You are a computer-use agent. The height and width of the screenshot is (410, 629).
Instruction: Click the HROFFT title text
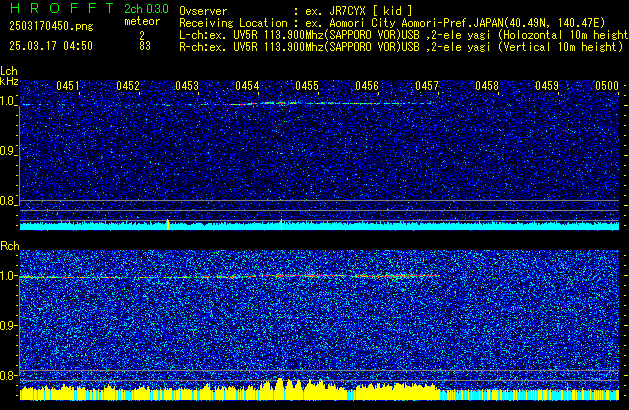tap(62, 8)
